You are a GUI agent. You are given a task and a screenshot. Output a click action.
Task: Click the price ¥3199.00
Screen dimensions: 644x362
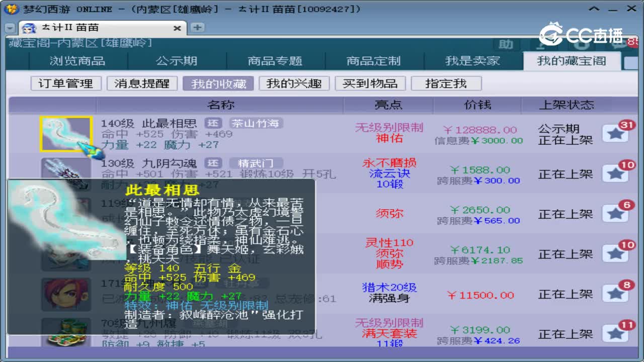click(480, 330)
